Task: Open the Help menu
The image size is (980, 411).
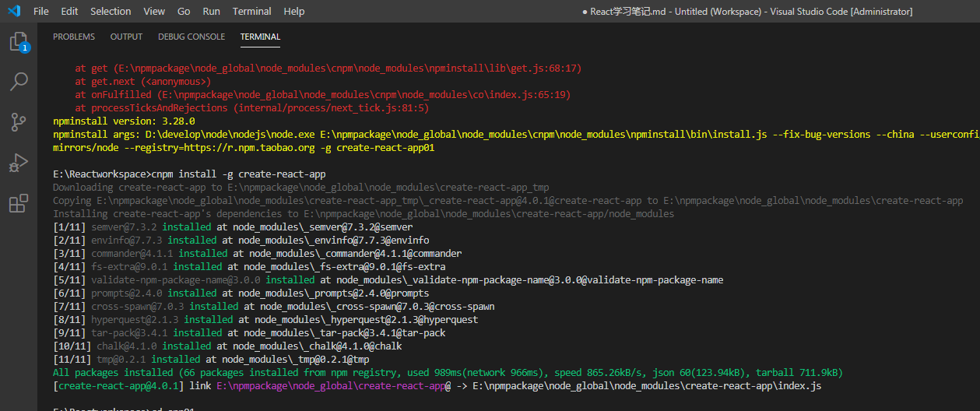Action: pos(294,12)
